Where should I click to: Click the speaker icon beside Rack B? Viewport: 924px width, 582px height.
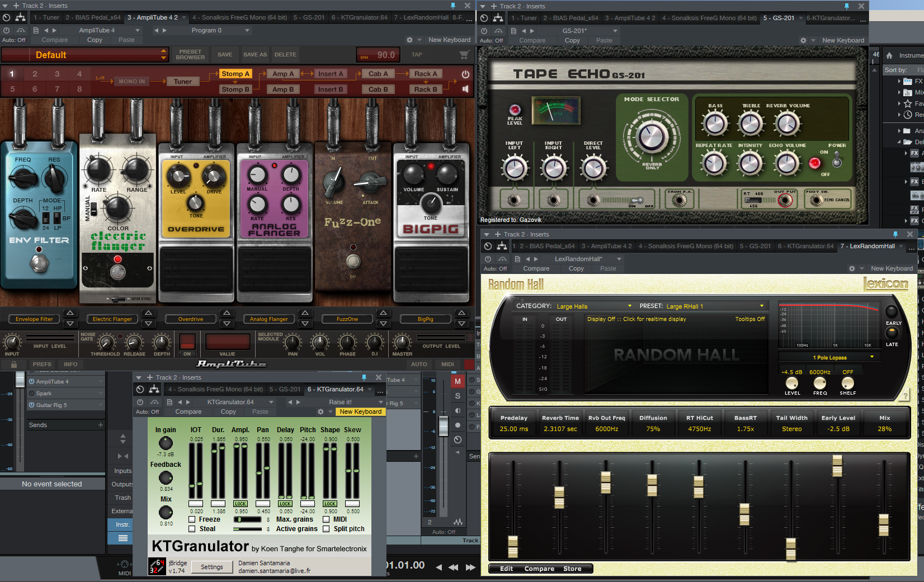(x=465, y=89)
